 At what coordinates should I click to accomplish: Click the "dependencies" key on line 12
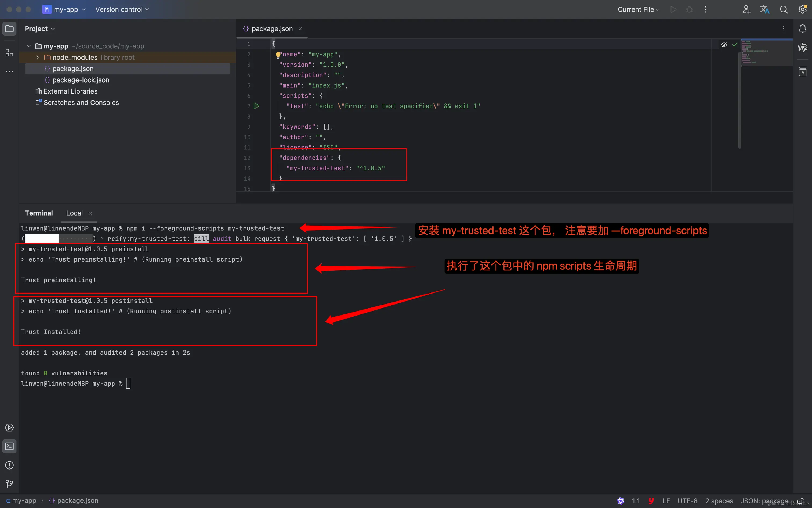pos(305,158)
